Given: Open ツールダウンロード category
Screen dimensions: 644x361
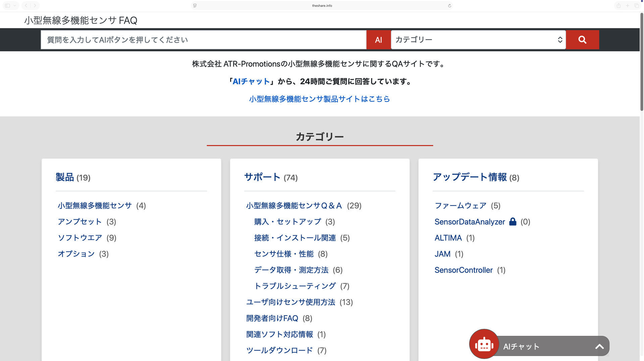Looking at the screenshot, I should [x=279, y=350].
